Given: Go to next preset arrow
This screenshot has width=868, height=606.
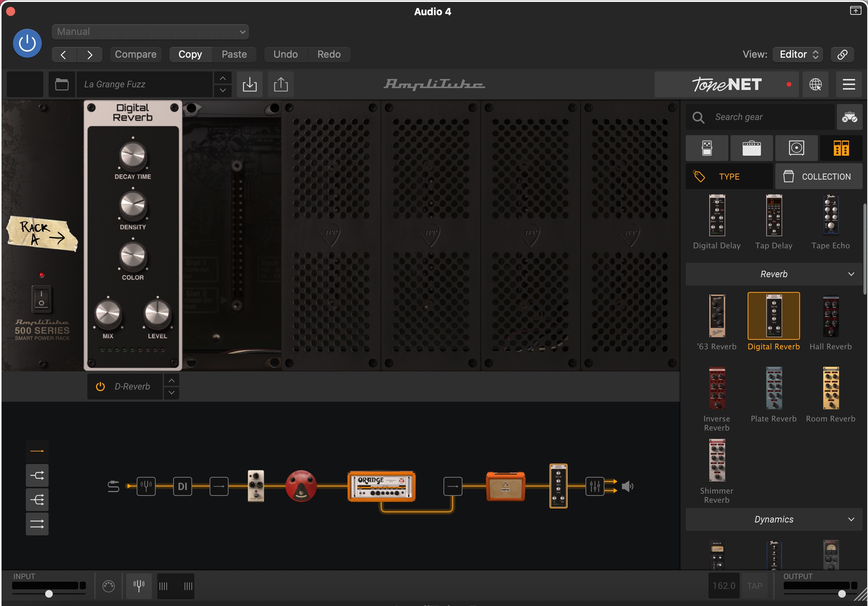Looking at the screenshot, I should click(x=90, y=55).
